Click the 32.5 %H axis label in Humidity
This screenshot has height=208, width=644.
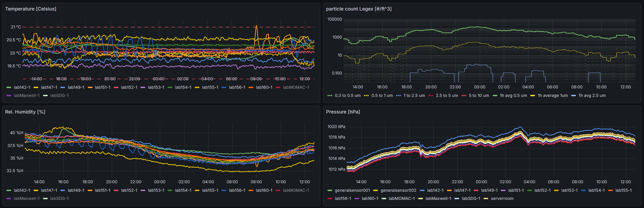15,171
